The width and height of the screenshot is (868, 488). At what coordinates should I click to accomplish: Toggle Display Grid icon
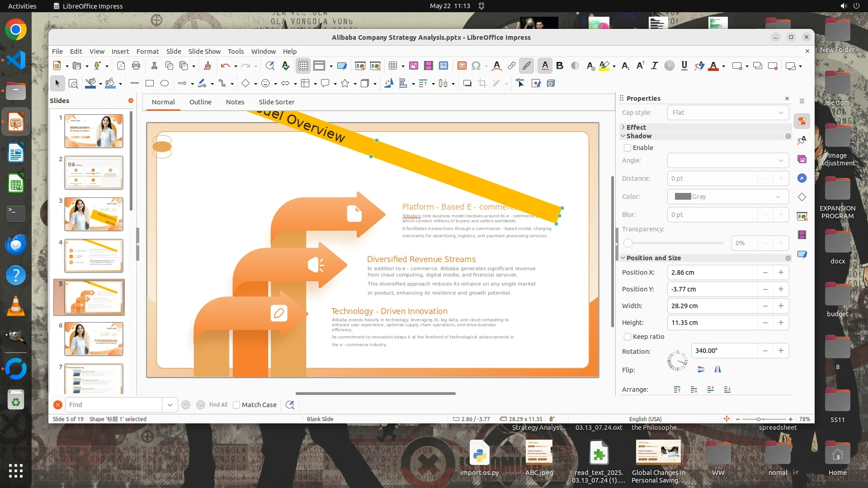(x=303, y=66)
